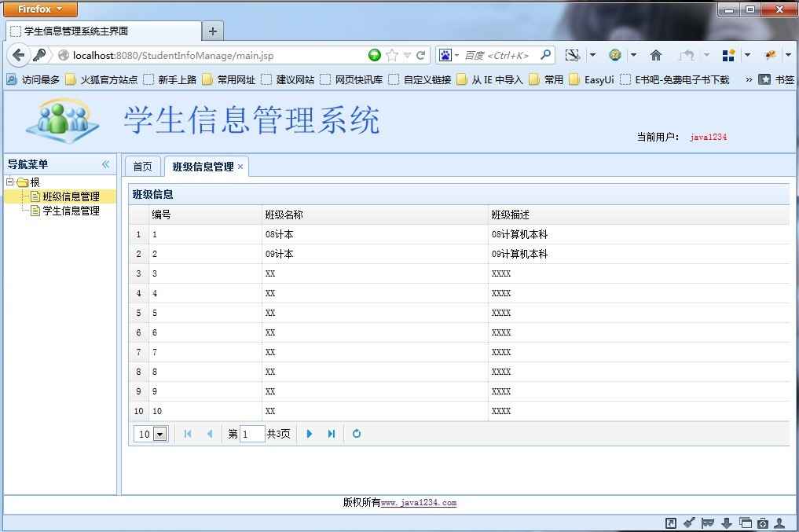Click the camera icon in status bar
Screen dimensions: 799x532
(x=762, y=523)
